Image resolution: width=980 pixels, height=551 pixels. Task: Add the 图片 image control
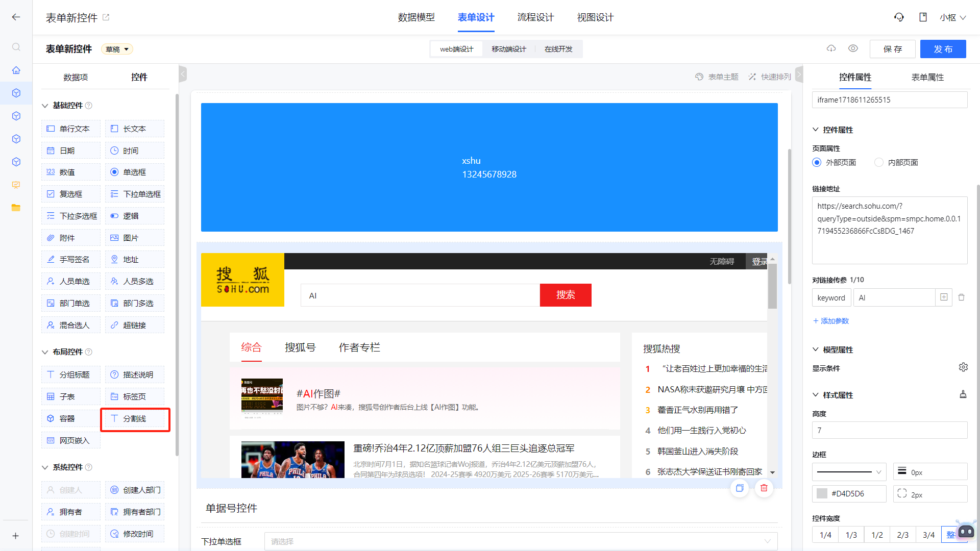pos(135,238)
